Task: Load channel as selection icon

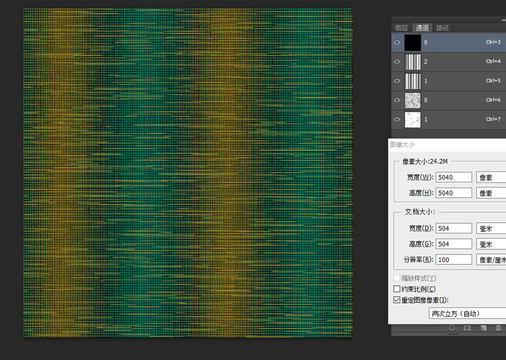Action: (x=452, y=328)
